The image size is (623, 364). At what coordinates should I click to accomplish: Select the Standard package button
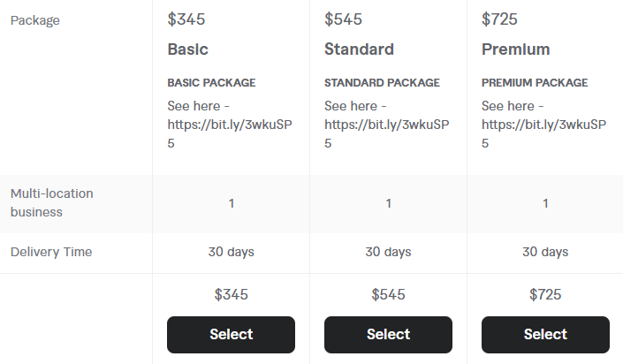pyautogui.click(x=388, y=335)
